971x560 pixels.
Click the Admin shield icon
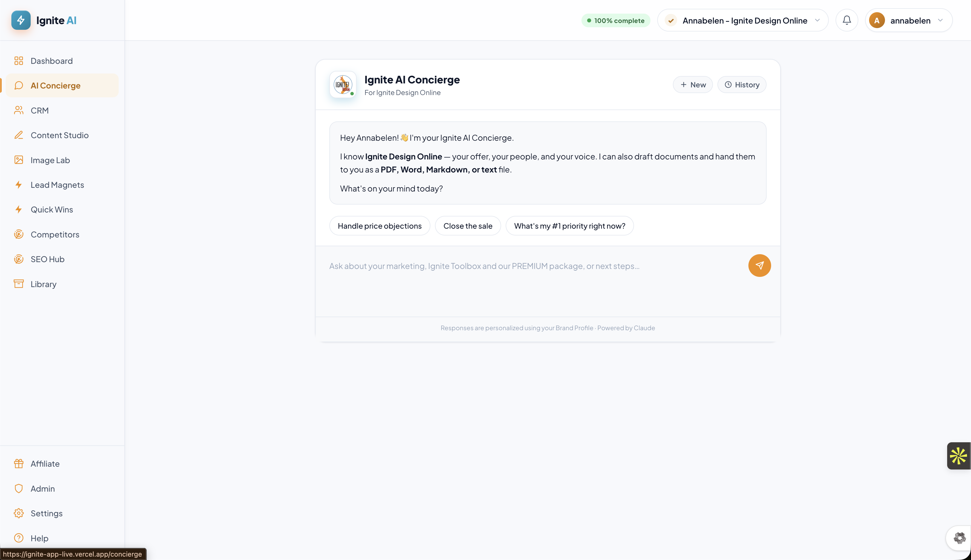pos(18,489)
